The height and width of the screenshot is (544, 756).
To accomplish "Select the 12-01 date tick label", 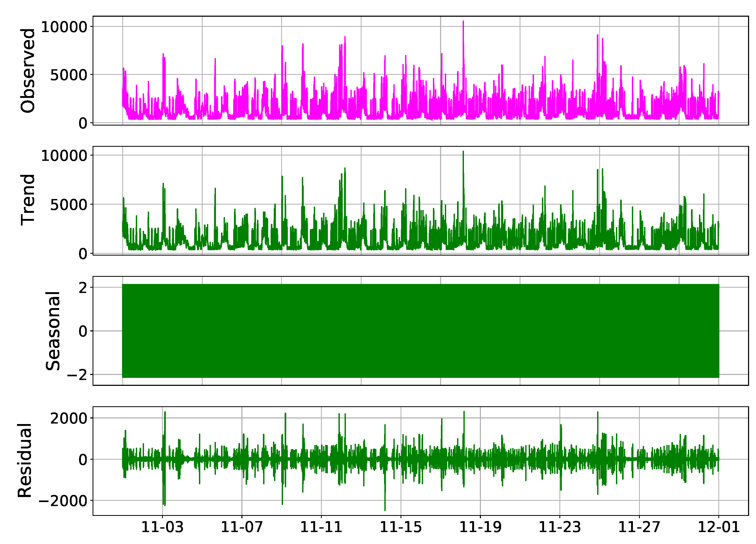I will point(719,527).
